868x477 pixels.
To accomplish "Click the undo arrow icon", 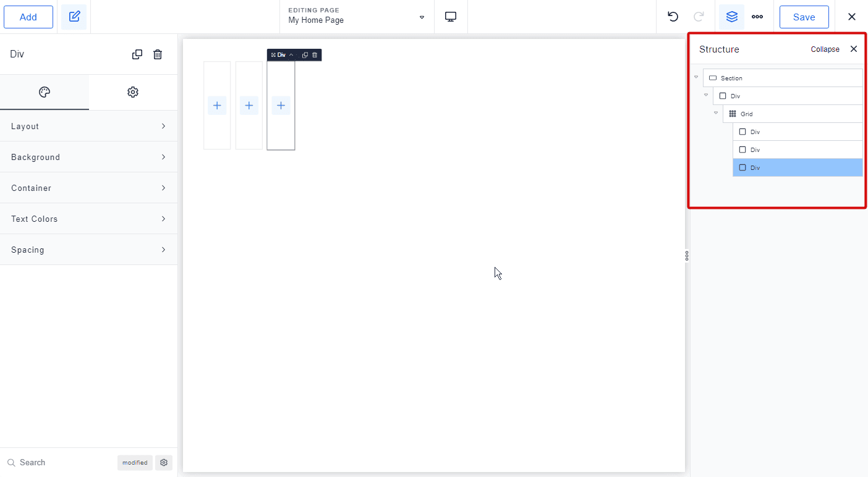I will [673, 17].
